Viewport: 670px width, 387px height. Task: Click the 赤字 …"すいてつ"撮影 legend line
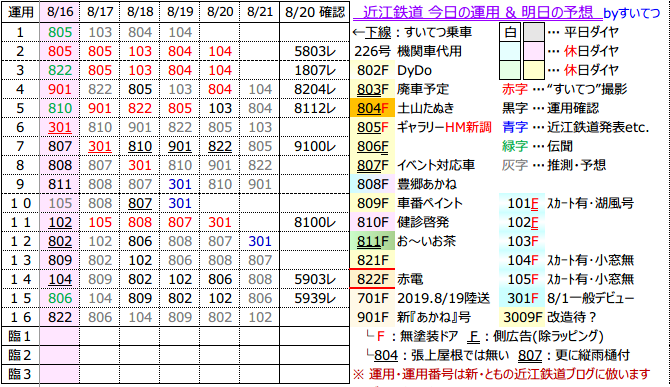tap(564, 89)
